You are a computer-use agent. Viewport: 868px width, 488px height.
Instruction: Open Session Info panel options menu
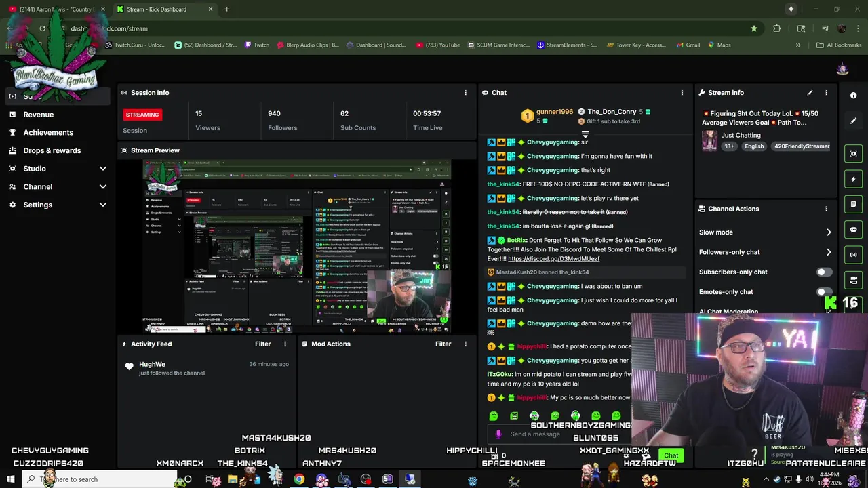point(465,93)
